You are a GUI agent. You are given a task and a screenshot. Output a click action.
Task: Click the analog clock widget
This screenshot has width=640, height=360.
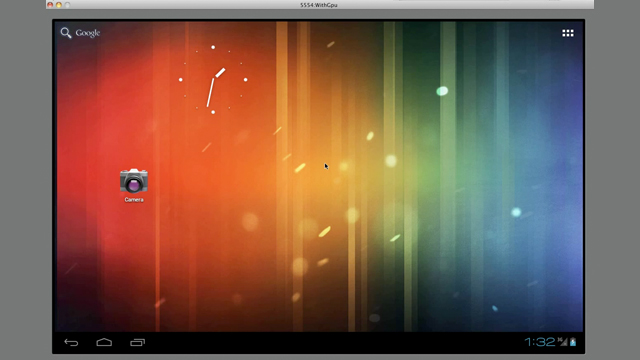[x=213, y=80]
